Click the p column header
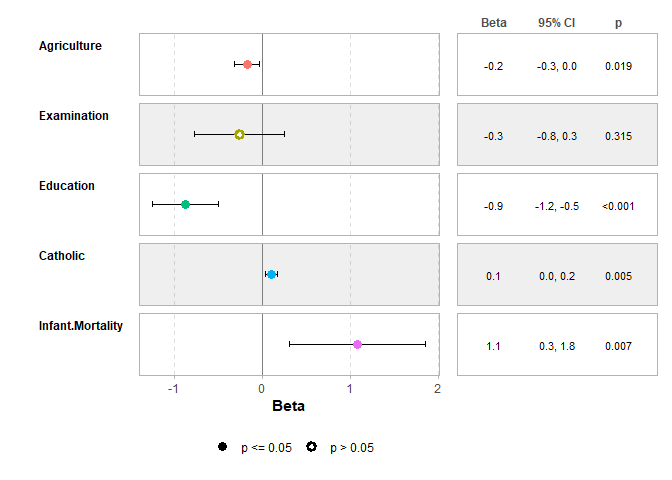Viewport: 672px width, 480px height. click(x=618, y=22)
